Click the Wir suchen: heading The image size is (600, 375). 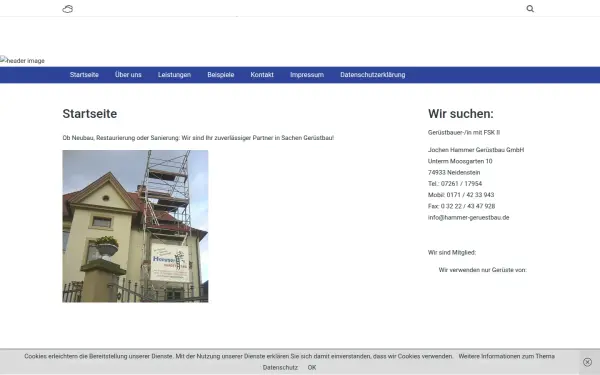click(461, 114)
